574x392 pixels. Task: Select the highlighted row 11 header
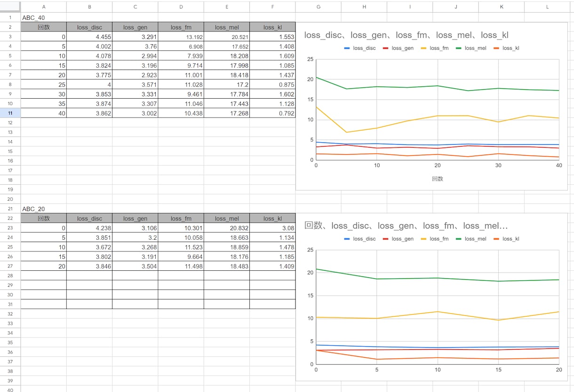coord(10,113)
